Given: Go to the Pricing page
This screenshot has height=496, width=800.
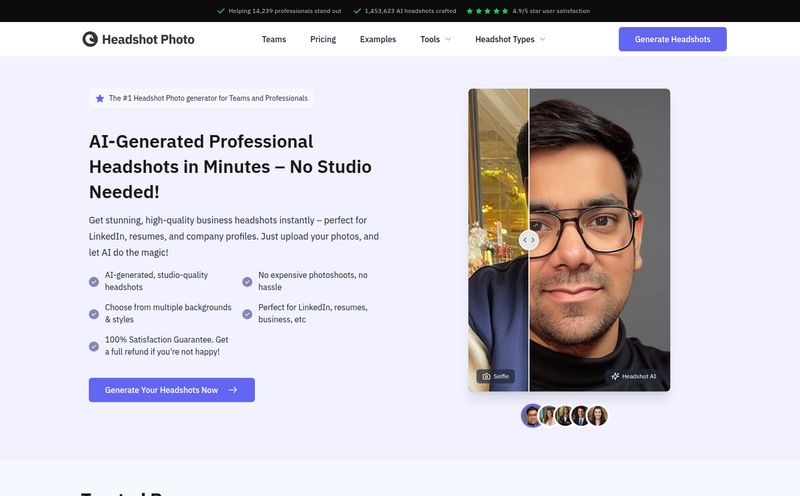Looking at the screenshot, I should click(323, 39).
